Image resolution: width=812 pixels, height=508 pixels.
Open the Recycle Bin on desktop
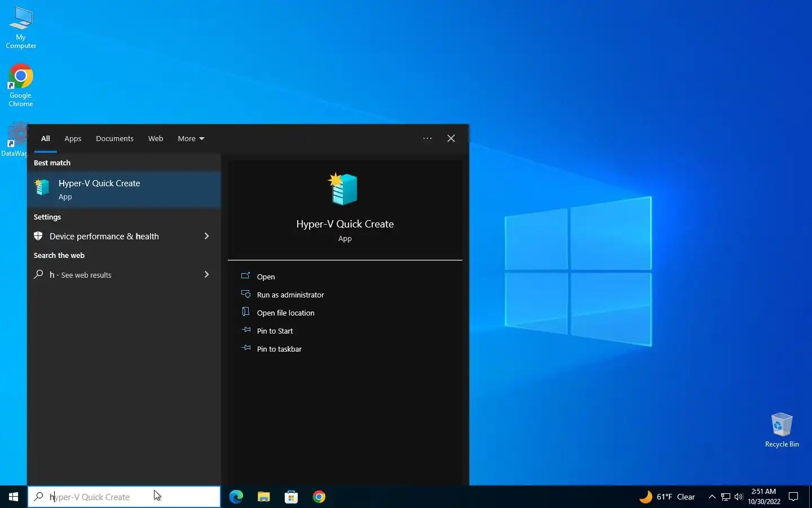click(782, 430)
